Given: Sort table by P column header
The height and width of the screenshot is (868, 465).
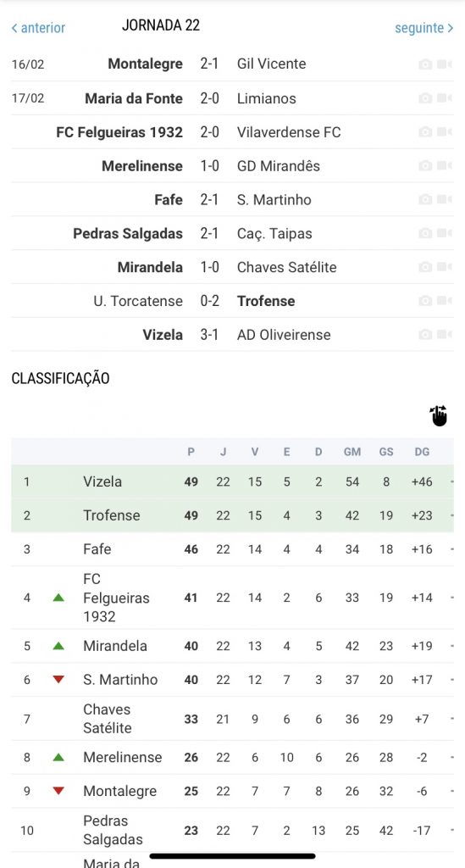Looking at the screenshot, I should tap(191, 452).
